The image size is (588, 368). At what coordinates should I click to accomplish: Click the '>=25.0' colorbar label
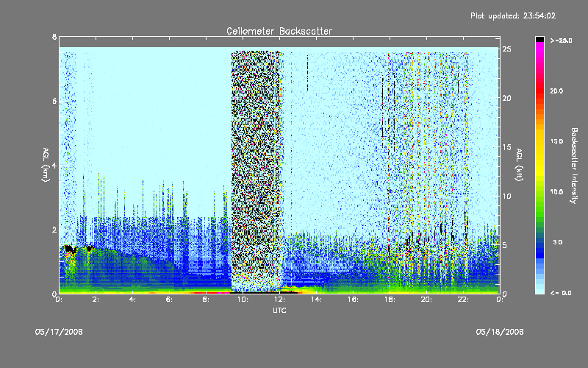tap(561, 40)
